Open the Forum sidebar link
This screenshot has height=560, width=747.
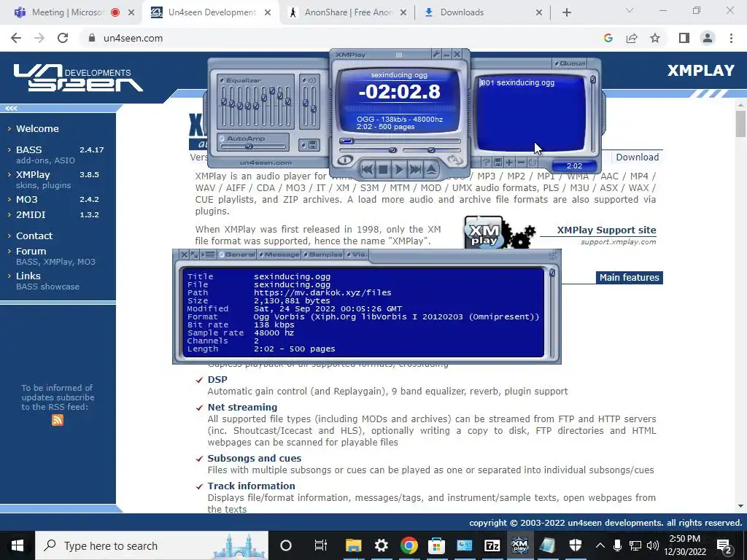point(31,251)
